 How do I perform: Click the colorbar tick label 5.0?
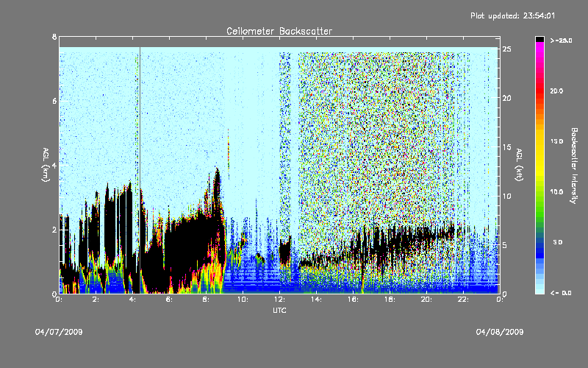[558, 242]
